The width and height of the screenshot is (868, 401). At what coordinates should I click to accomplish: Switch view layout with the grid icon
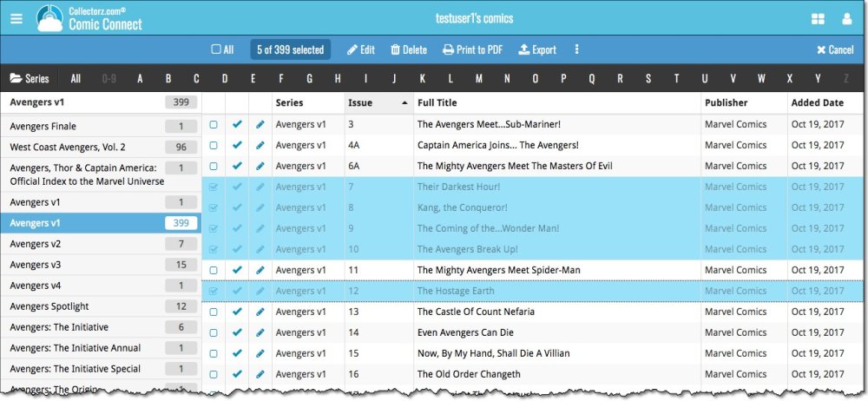click(x=818, y=19)
